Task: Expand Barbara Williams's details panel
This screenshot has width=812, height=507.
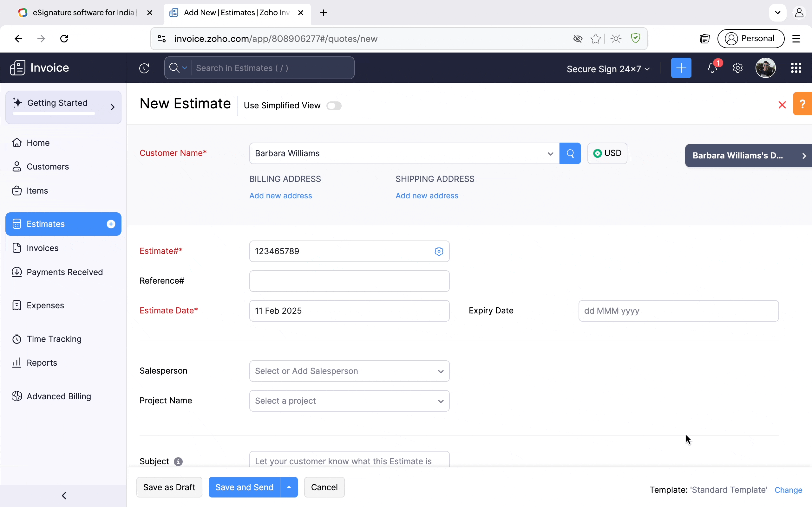Action: pyautogui.click(x=748, y=156)
